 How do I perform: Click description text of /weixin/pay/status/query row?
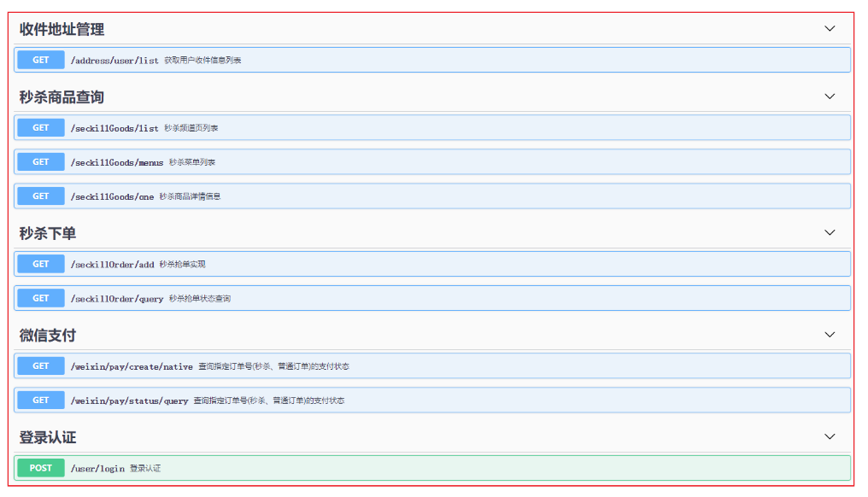[x=269, y=401]
